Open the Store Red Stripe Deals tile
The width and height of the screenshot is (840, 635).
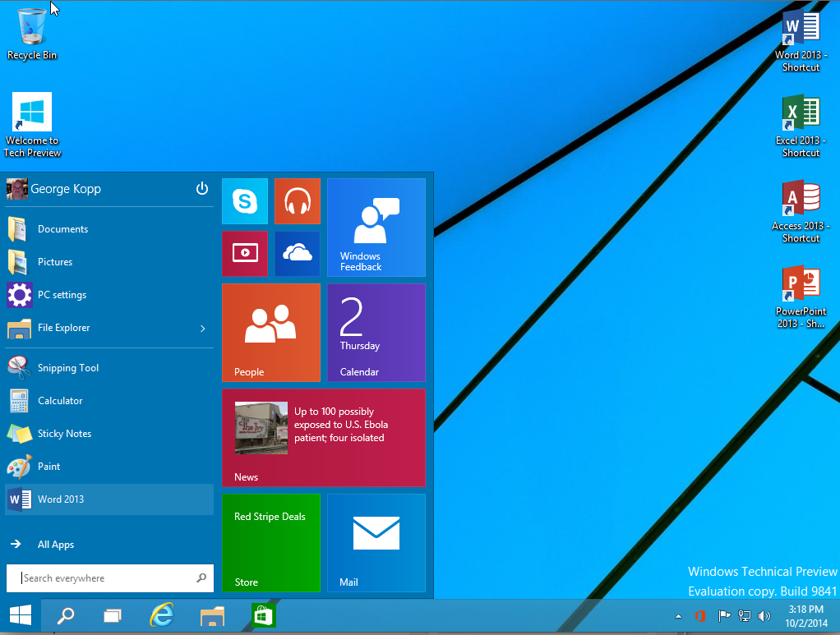click(271, 543)
